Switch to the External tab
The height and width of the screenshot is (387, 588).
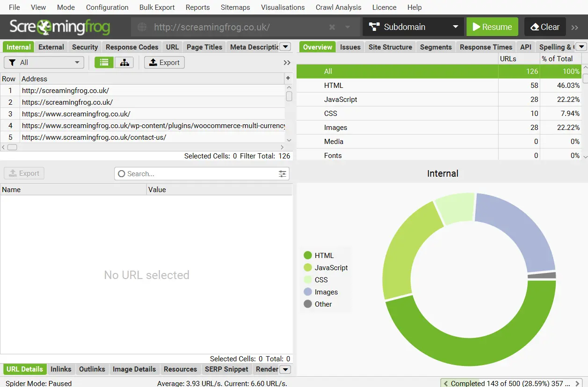click(x=51, y=47)
